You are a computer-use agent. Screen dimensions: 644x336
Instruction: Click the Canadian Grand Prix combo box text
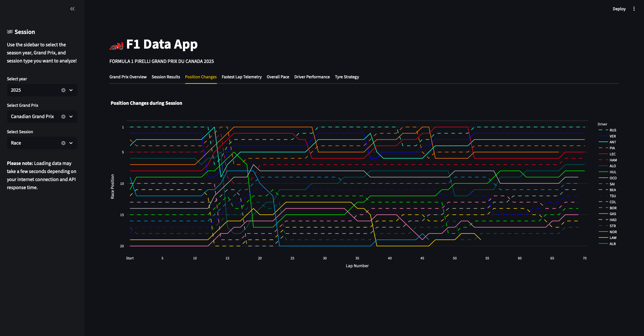pos(32,117)
